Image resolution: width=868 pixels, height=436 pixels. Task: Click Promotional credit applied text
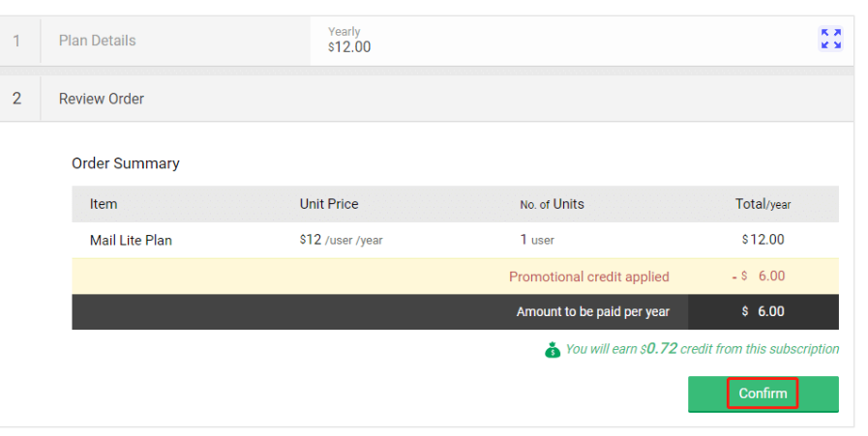pyautogui.click(x=589, y=276)
